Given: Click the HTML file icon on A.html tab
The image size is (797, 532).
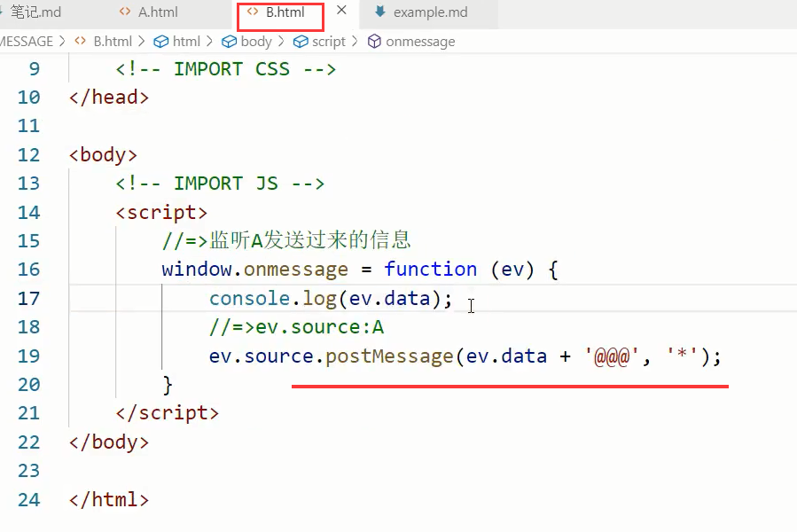Looking at the screenshot, I should pyautogui.click(x=124, y=12).
